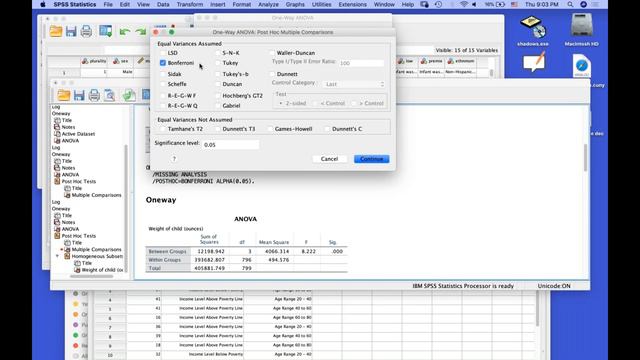
Task: Export output icon in Output Viewer toolbar
Action: coord(129,95)
